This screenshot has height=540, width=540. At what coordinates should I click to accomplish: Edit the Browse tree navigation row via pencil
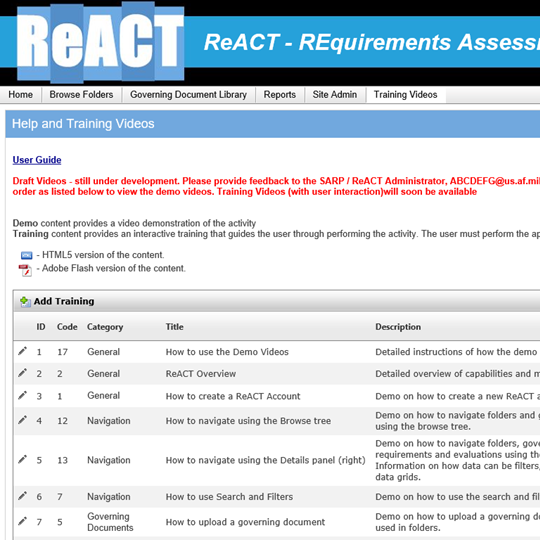click(x=22, y=420)
